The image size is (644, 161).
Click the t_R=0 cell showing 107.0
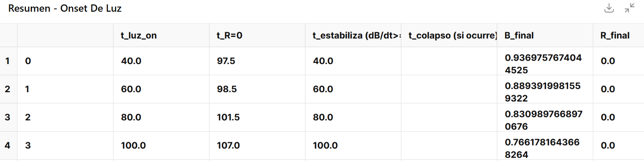(228, 146)
